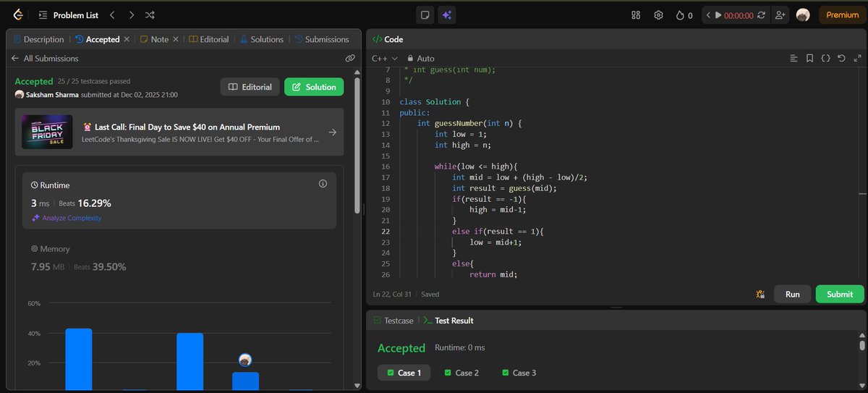Screen dimensions: 868x393
Task: Run the code with the Run button
Action: [x=793, y=294]
